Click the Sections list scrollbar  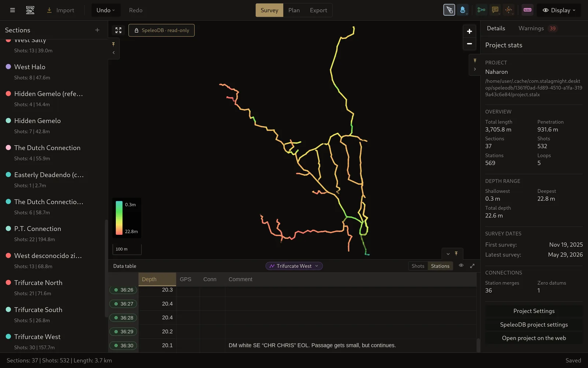[x=106, y=269]
